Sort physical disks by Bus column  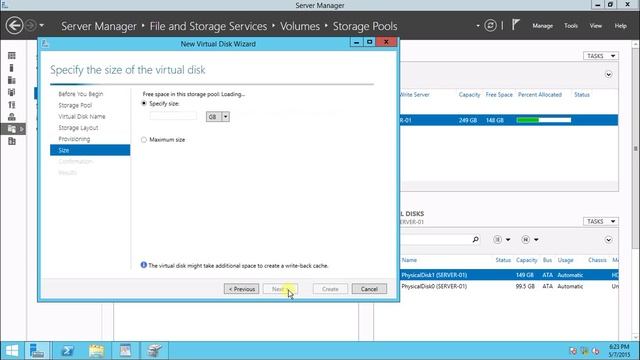[x=547, y=260]
